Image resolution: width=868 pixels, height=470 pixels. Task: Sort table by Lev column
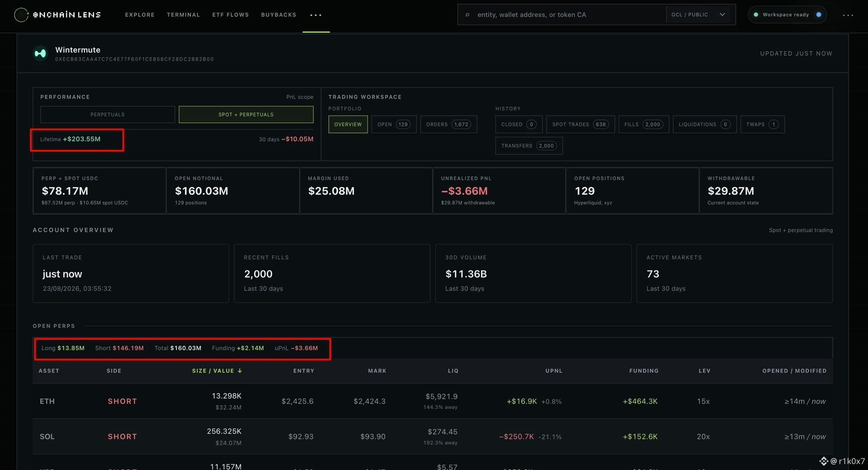tap(705, 371)
